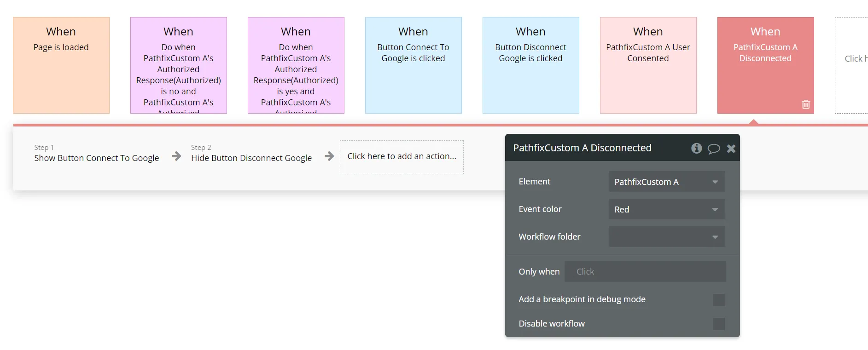Open Step 2 Hide Button Disconnect Google
Viewport: 868px width, 350px height.
coord(251,154)
